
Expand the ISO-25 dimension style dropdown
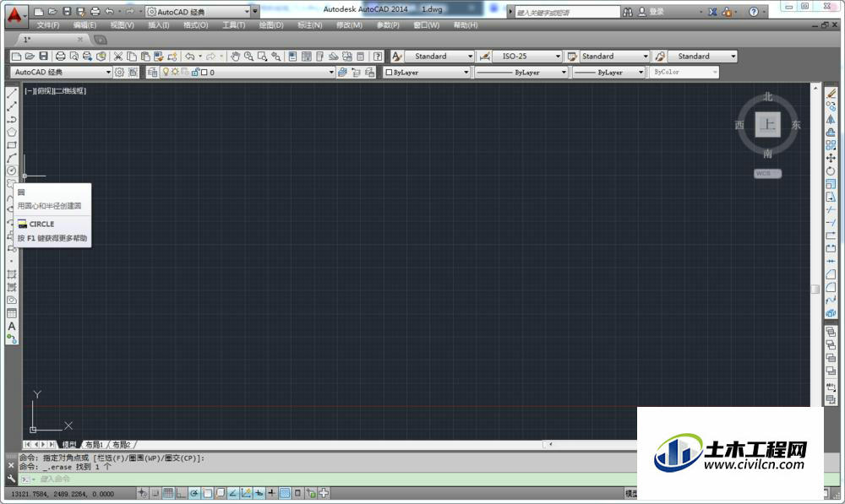[558, 56]
